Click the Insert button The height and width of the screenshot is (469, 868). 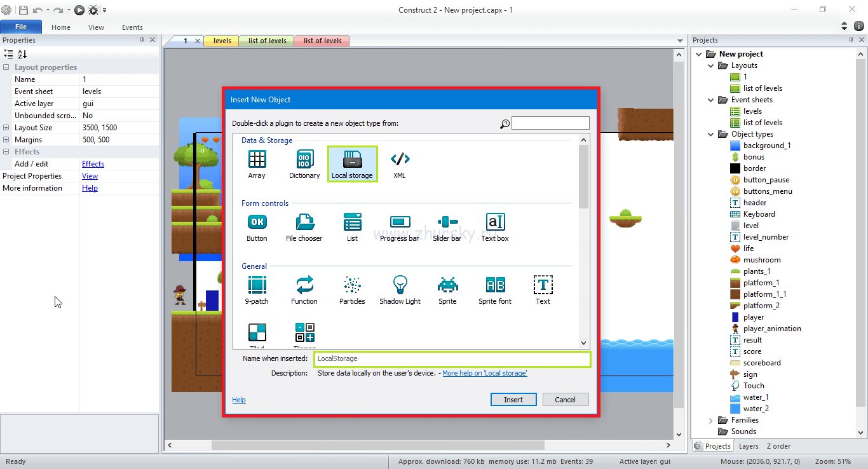tap(513, 400)
